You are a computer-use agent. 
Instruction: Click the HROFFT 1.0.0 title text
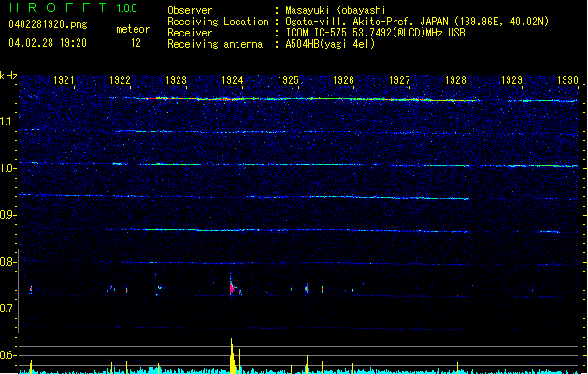click(x=73, y=7)
